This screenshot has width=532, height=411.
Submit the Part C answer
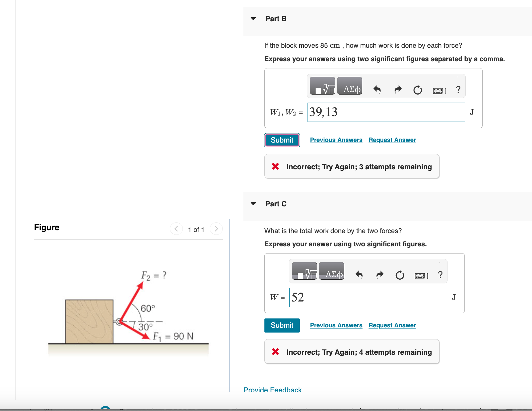pos(282,325)
